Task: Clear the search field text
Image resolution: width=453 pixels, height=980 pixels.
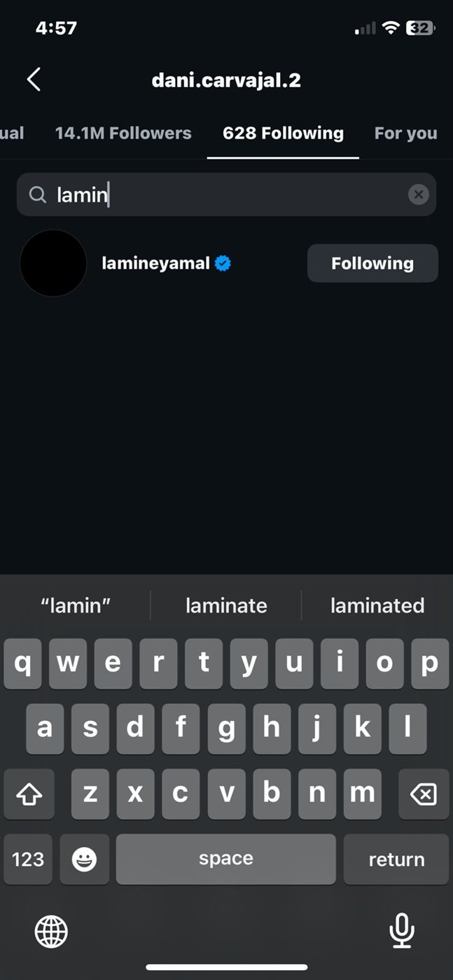Action: 418,195
